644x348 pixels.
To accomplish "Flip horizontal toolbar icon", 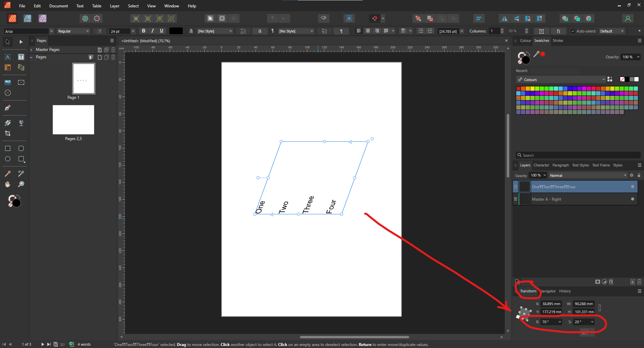I will tap(504, 18).
